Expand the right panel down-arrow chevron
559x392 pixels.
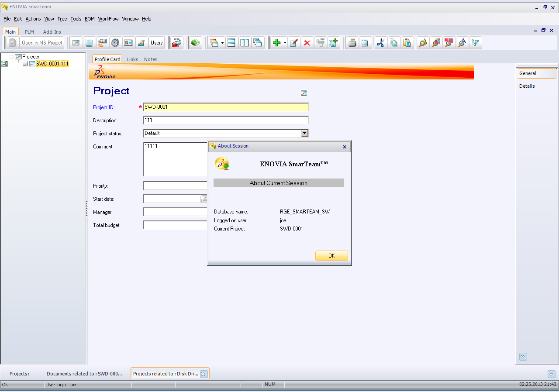click(523, 357)
